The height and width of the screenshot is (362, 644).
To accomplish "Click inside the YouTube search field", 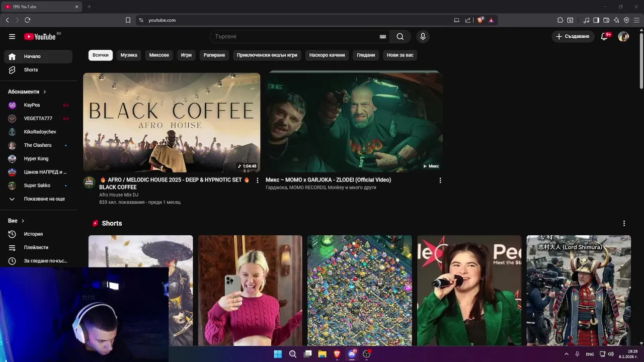I will 297,36.
